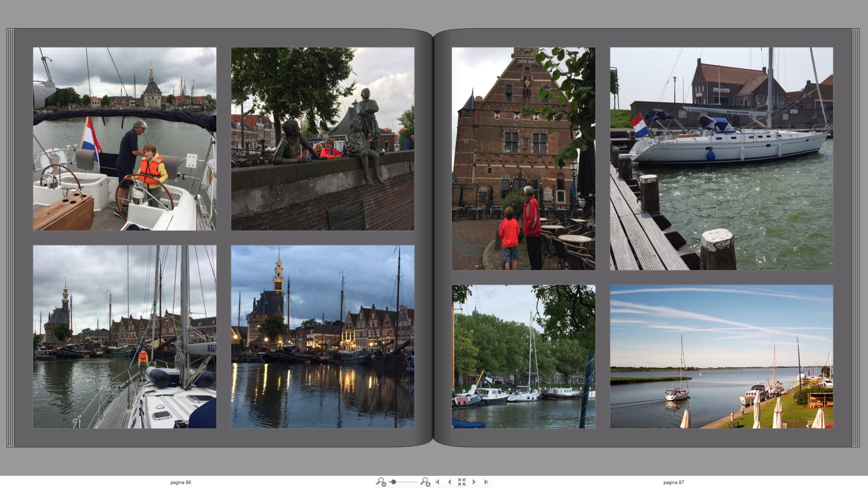Select the cloudy harbor tower photo with mast

click(124, 337)
